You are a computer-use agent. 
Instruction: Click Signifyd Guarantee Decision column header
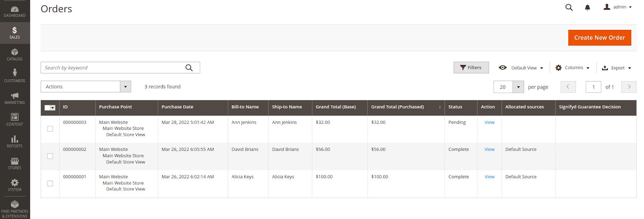(596, 107)
